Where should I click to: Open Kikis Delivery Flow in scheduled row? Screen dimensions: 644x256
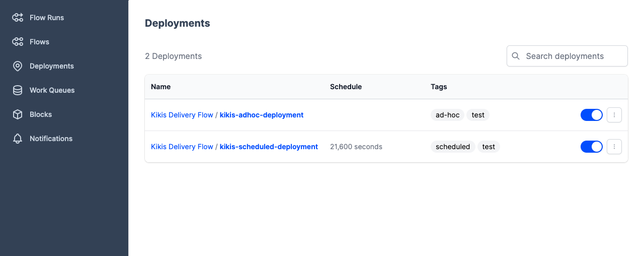point(182,147)
